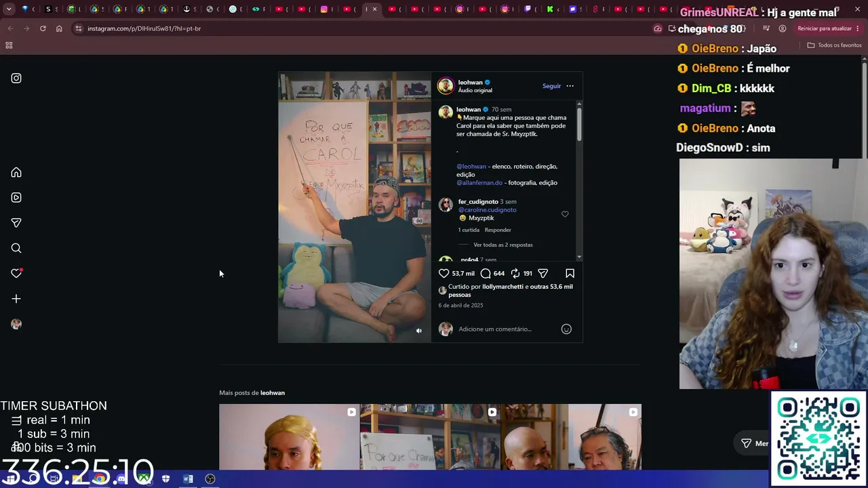Share post via paper-plane icon
868x488 pixels.
[x=542, y=273]
